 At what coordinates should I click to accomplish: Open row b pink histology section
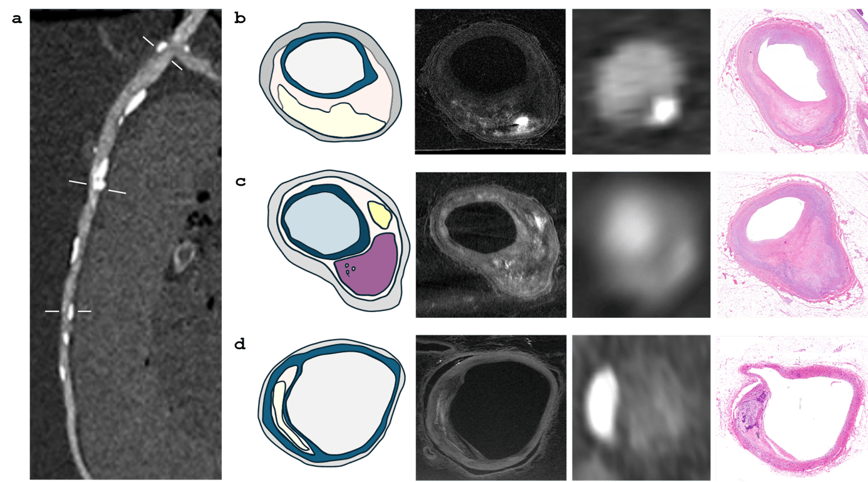pyautogui.click(x=792, y=81)
